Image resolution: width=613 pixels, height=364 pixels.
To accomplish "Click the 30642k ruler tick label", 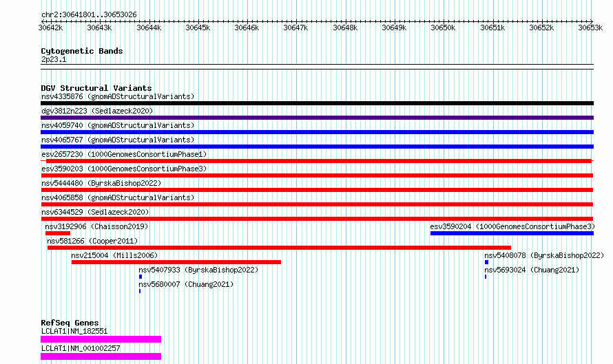I will [x=50, y=28].
